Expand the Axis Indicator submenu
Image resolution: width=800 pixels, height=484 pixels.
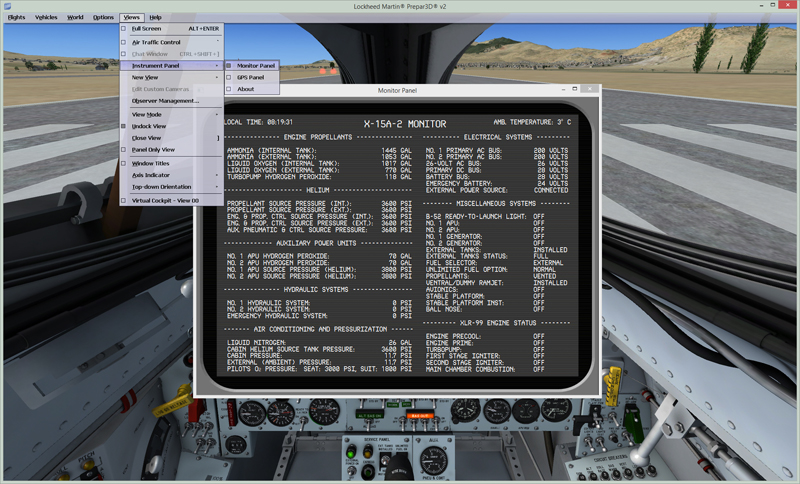[x=171, y=175]
